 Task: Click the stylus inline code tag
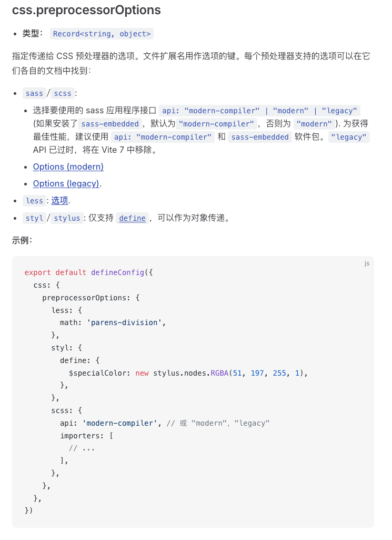[x=67, y=218]
